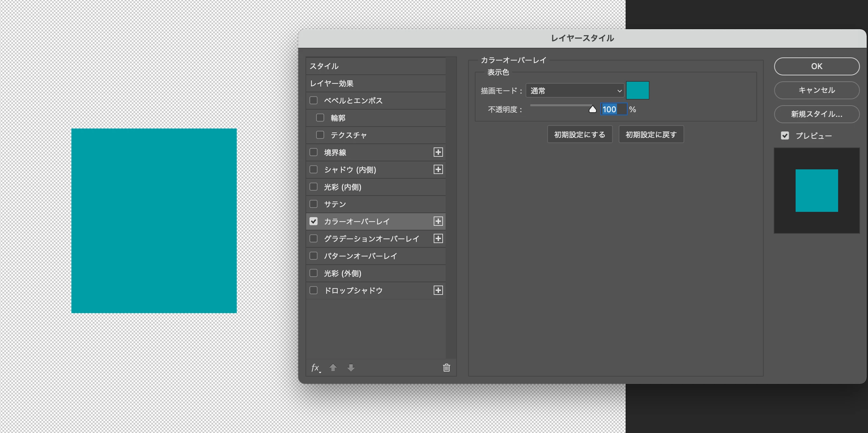
Task: Open the 描画モード dropdown
Action: tap(575, 91)
